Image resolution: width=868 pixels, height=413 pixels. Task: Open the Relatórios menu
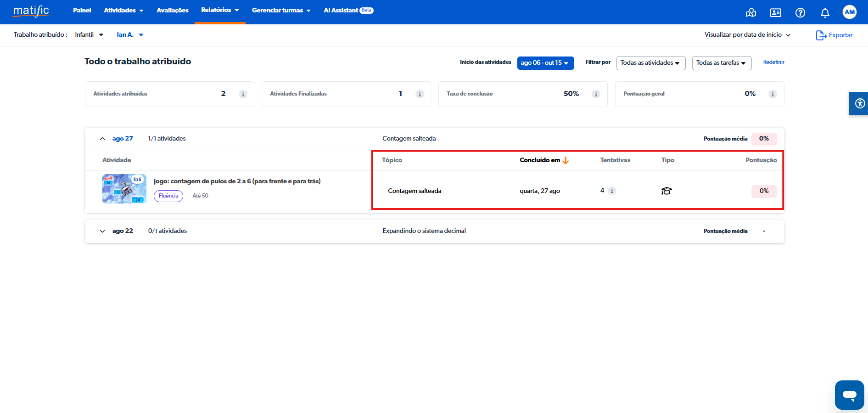tap(220, 10)
